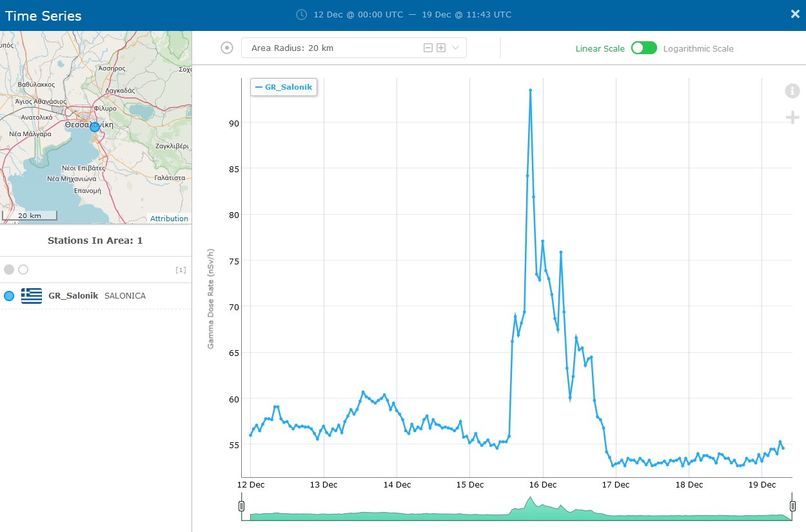Toggle Linear/Logarithmic scale switch
This screenshot has width=806, height=532.
(644, 48)
